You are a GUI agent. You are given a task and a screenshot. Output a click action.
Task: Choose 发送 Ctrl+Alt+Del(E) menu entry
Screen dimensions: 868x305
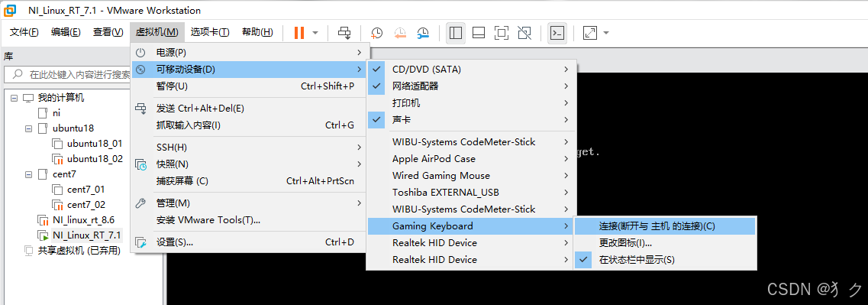249,108
